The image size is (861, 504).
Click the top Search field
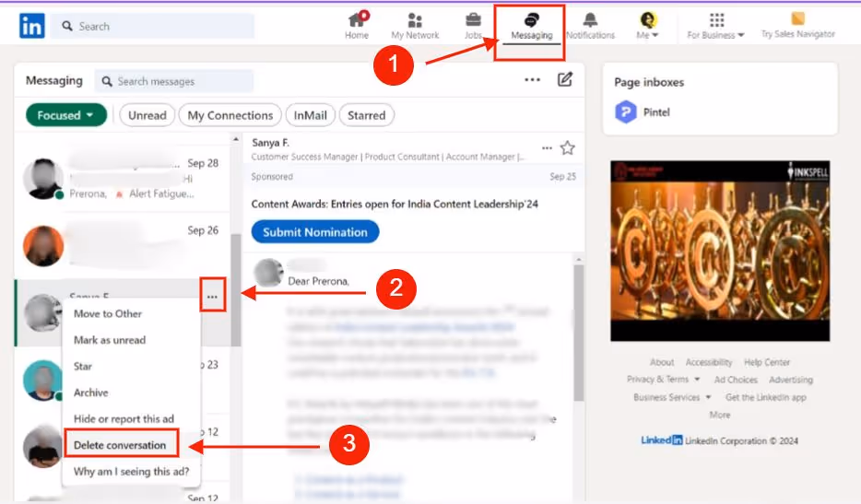click(x=152, y=26)
